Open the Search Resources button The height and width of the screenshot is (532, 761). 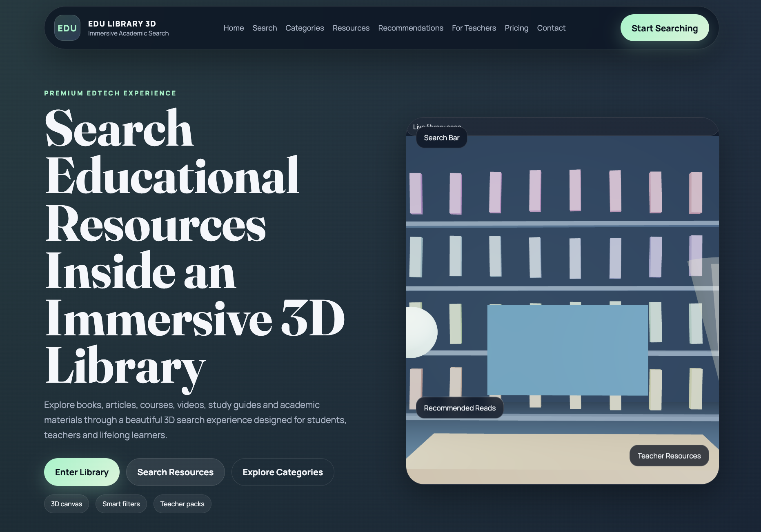pyautogui.click(x=176, y=472)
